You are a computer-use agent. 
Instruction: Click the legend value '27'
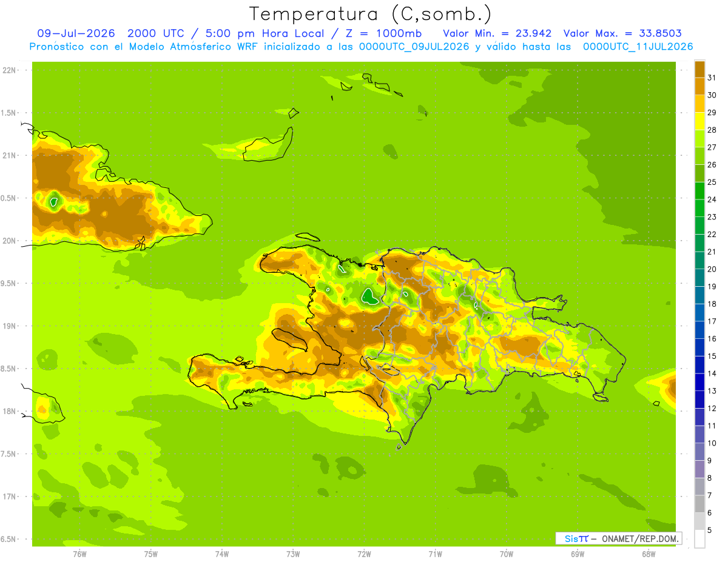point(712,147)
